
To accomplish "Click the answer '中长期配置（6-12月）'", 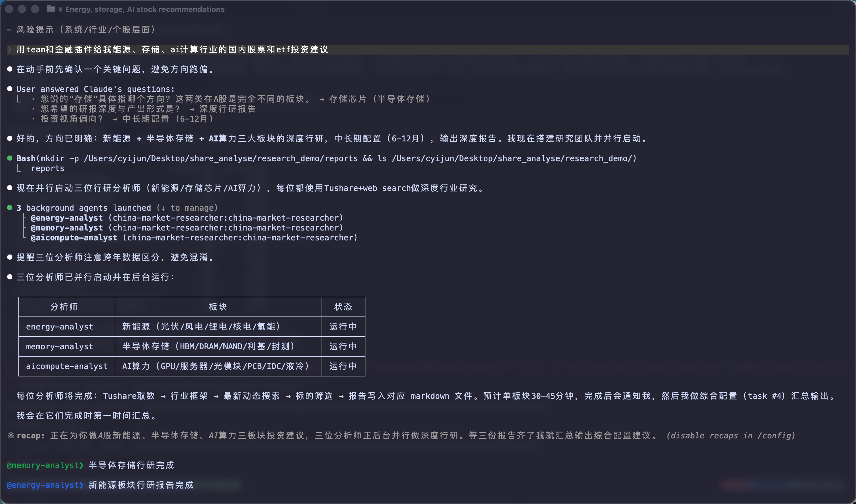I will [x=168, y=119].
